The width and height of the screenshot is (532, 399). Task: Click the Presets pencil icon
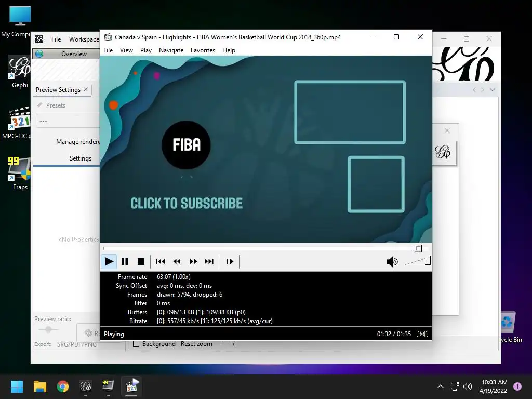point(39,105)
